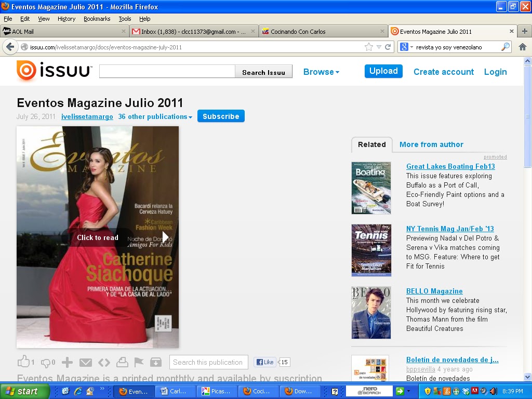Screen dimensions: 532x399
Task: Open the View menu
Action: pos(44,19)
